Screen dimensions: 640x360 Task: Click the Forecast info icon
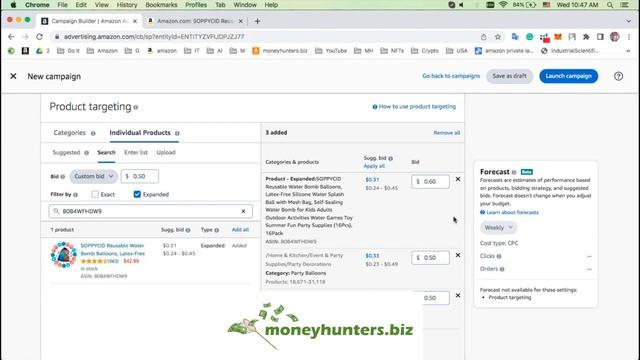coord(514,172)
